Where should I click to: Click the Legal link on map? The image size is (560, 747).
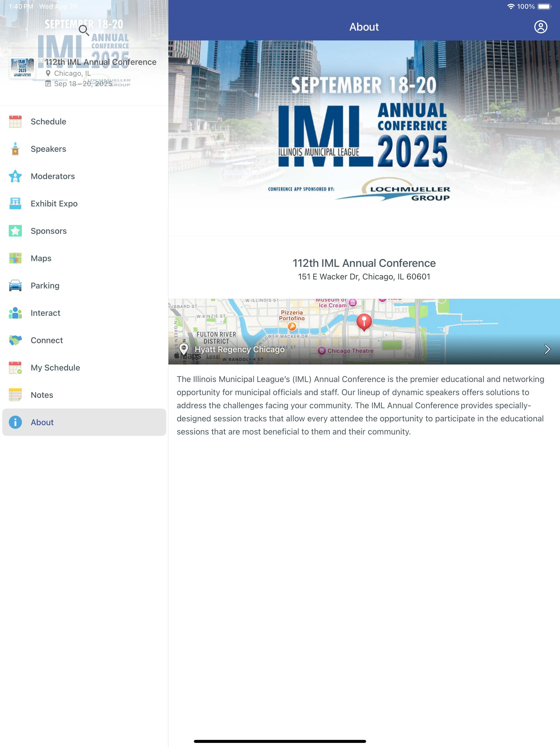pyautogui.click(x=213, y=356)
